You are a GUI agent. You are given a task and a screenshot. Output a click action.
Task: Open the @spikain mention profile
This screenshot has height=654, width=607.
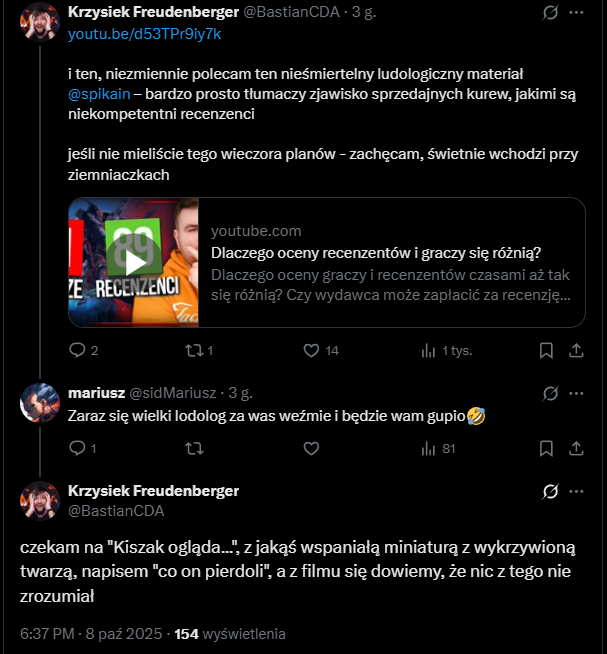pos(99,93)
